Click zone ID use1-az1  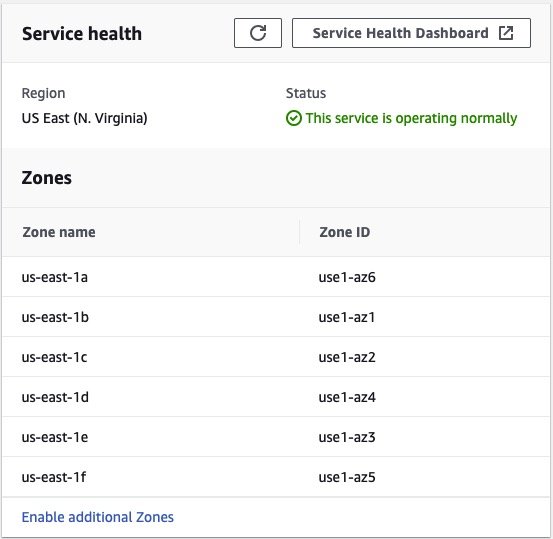pyautogui.click(x=347, y=317)
